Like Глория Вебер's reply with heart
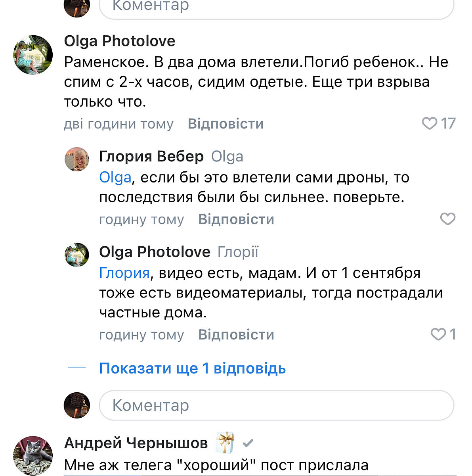This screenshot has height=476, width=472. 448,219
